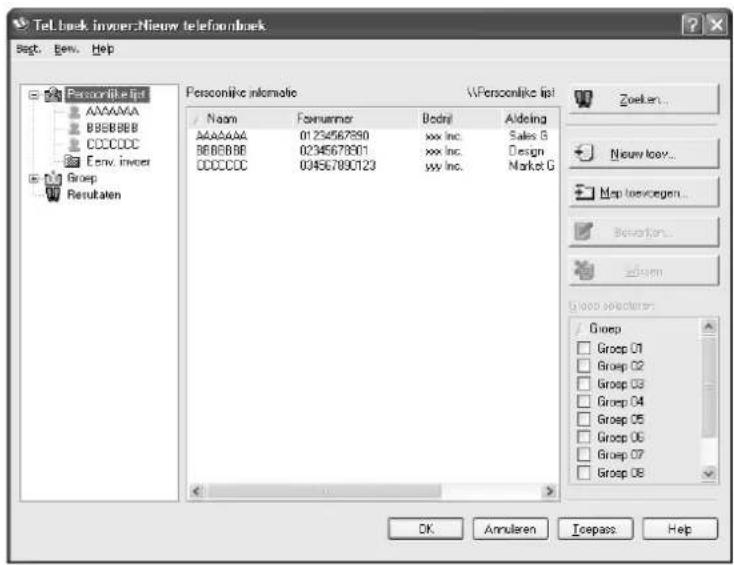Expand the Groep tree node
Screen dimensions: 734x565
pos(34,178)
